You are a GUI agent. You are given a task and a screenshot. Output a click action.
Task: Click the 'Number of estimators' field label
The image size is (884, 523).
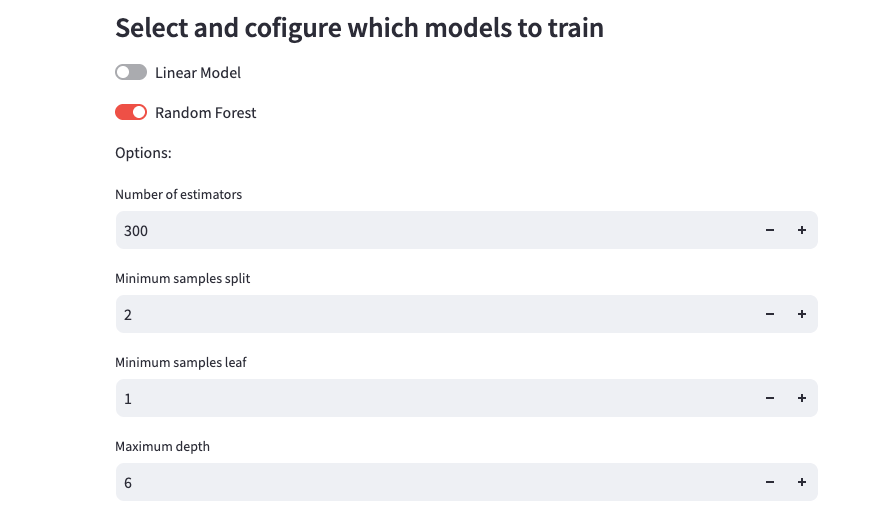click(178, 194)
